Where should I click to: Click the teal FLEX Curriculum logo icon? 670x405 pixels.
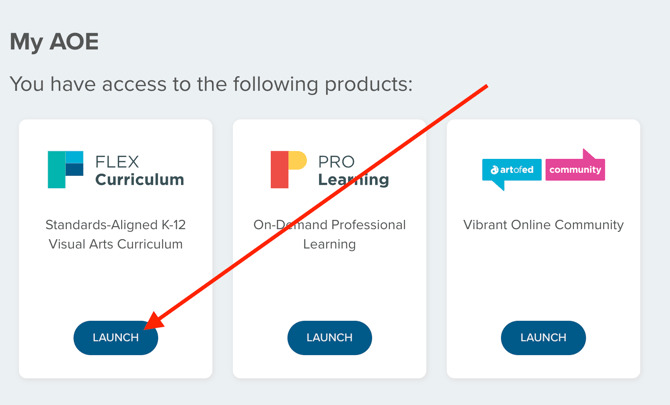tap(65, 169)
